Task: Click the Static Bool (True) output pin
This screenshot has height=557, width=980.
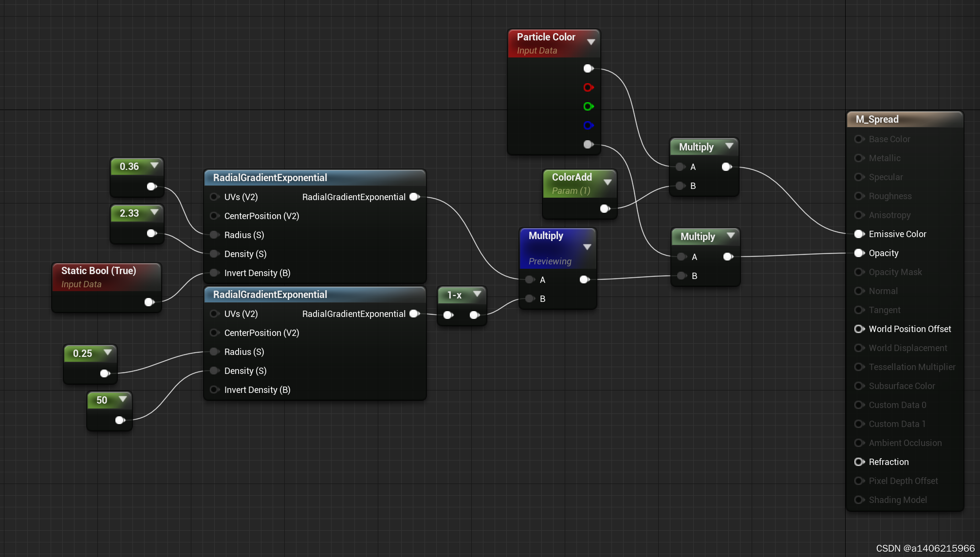Action: (148, 302)
